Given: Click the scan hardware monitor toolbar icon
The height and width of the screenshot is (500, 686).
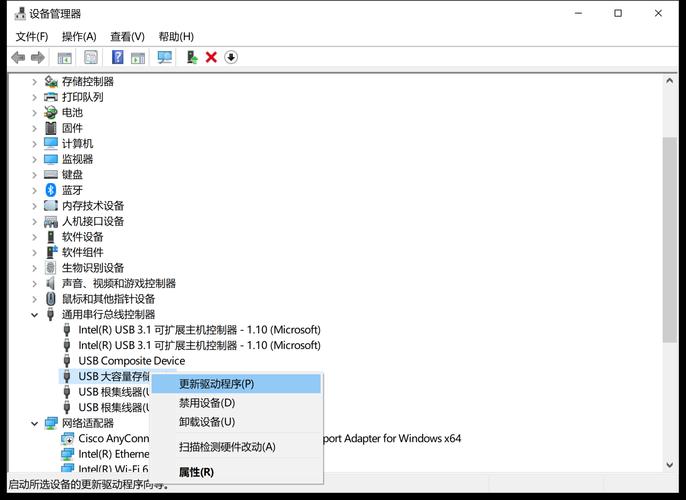Looking at the screenshot, I should click(164, 57).
